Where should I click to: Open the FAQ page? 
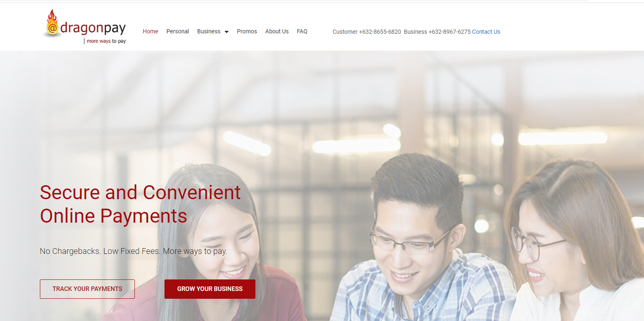coord(302,31)
